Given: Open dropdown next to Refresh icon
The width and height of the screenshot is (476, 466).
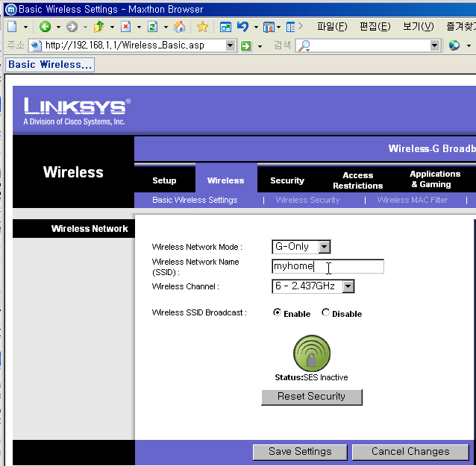Looking at the screenshot, I should 166,28.
